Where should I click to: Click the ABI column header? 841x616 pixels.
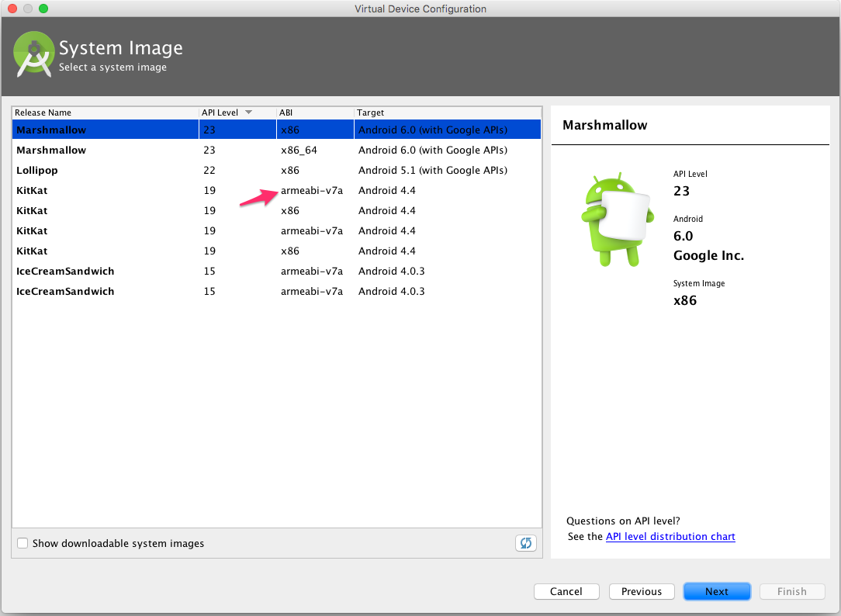pyautogui.click(x=315, y=112)
